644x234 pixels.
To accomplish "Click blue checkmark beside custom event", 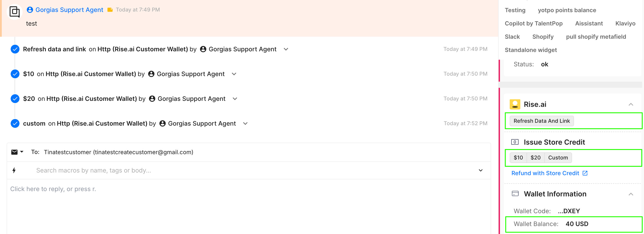I will tap(15, 123).
